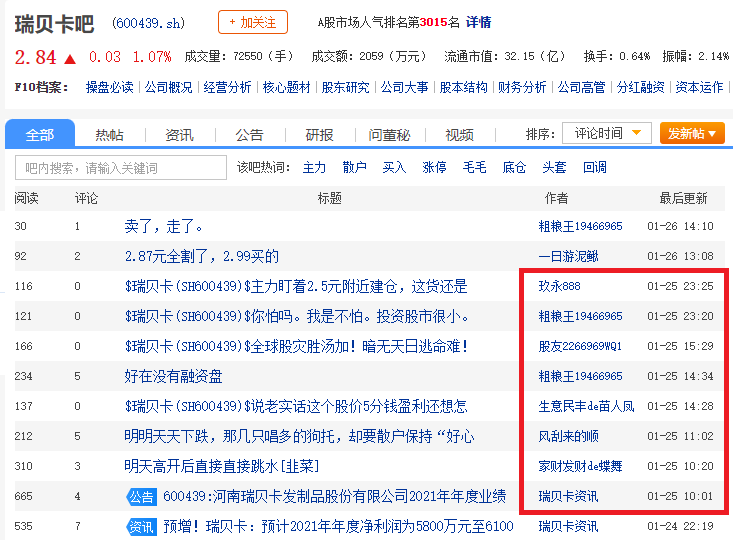Click hot keyword 回调
Image resolution: width=733 pixels, height=544 pixels.
595,167
